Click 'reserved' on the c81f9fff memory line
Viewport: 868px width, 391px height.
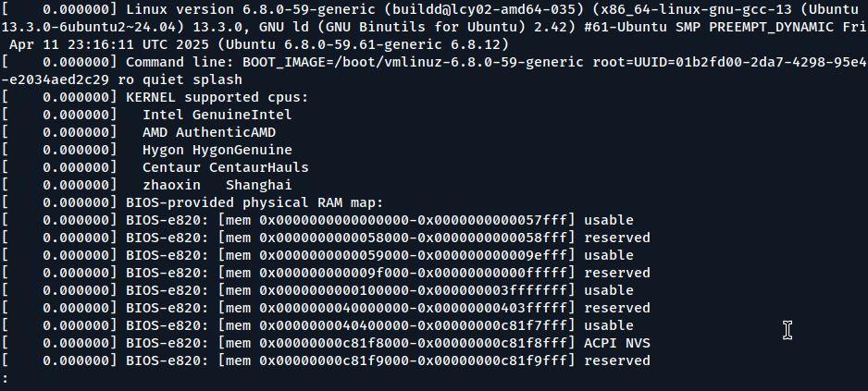(617, 360)
